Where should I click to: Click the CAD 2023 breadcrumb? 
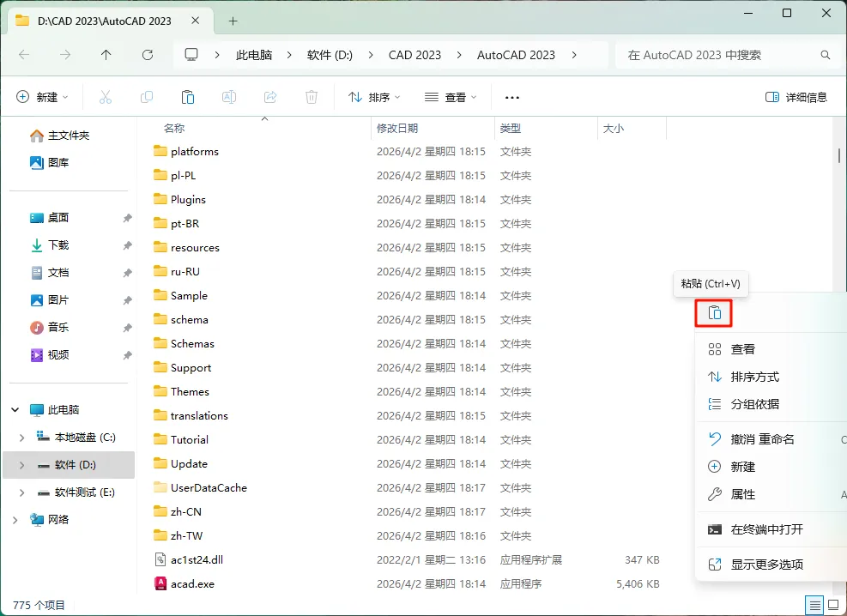414,55
